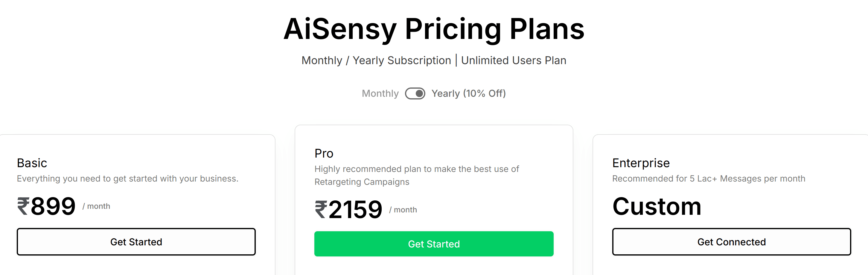This screenshot has height=275, width=868.
Task: Select the Monthly billing label
Action: 380,93
